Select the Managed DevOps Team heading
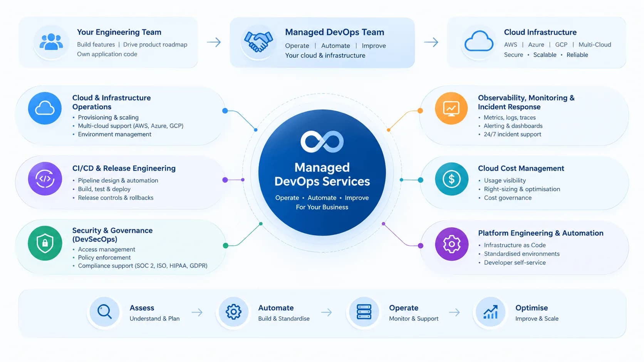644x362 pixels. click(335, 32)
